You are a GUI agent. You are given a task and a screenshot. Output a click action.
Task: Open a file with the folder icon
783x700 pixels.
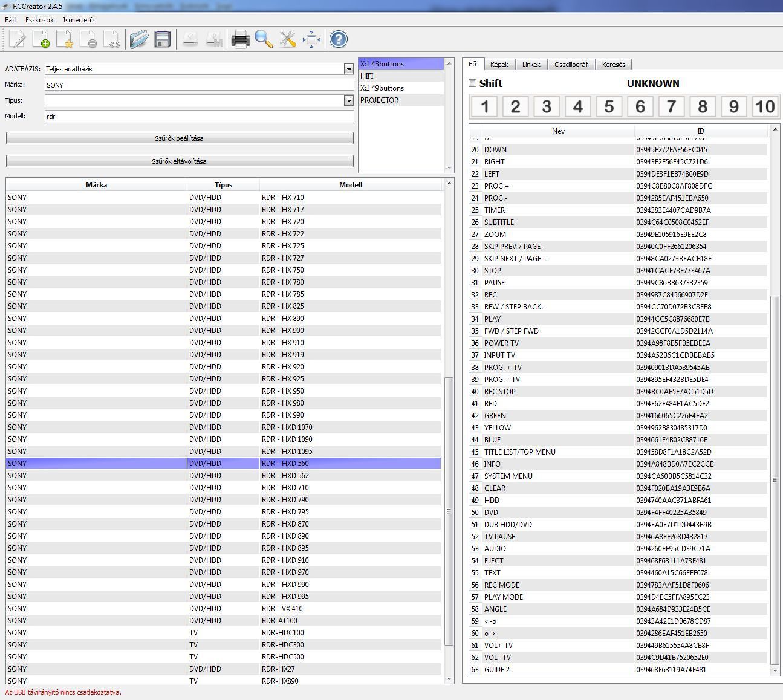[139, 40]
